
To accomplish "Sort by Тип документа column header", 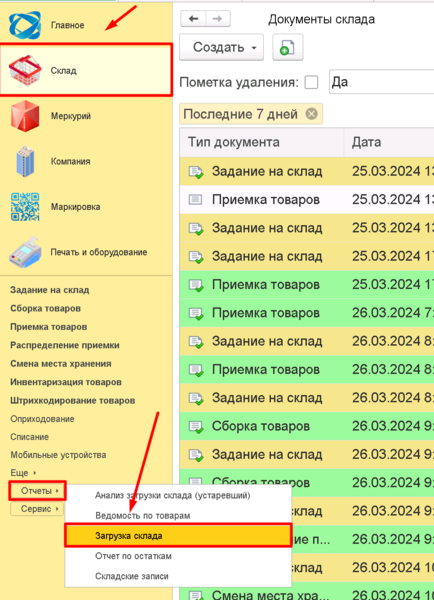I will 262,142.
